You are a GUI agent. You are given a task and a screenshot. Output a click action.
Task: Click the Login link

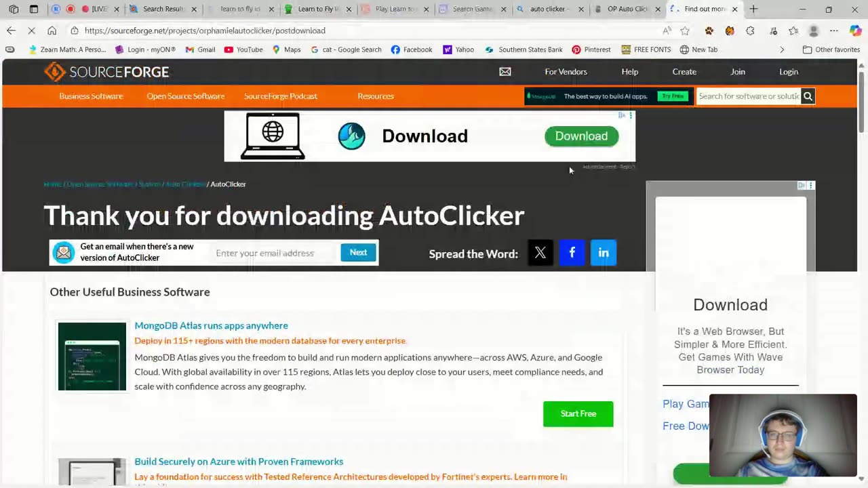click(789, 72)
